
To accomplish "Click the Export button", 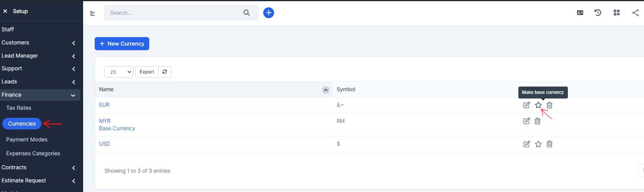I will 147,72.
